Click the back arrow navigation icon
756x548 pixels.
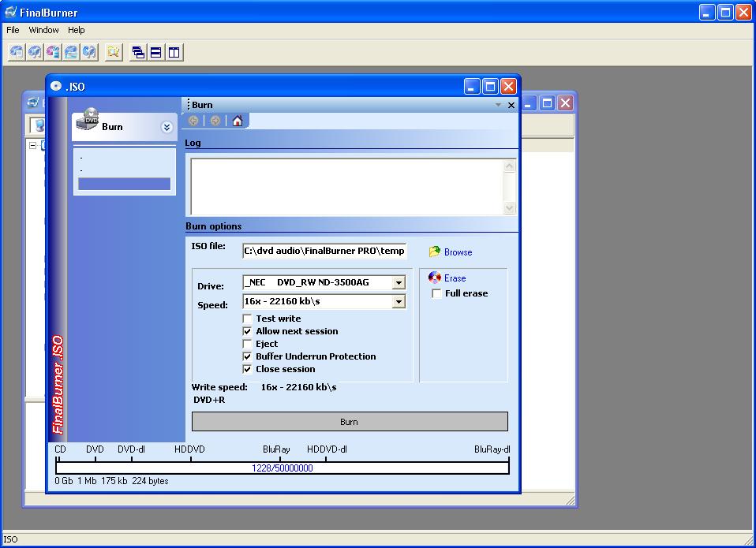(193, 121)
